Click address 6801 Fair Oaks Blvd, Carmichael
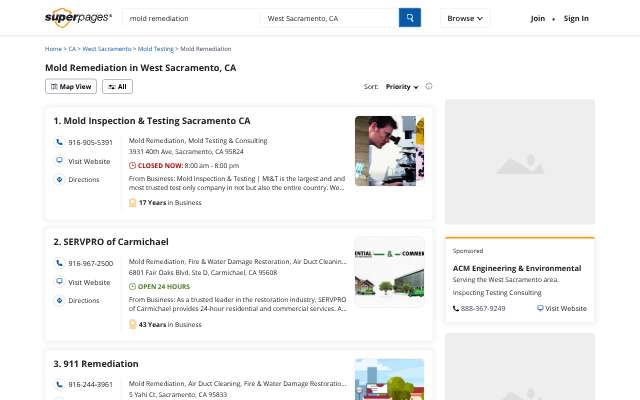 click(x=203, y=272)
